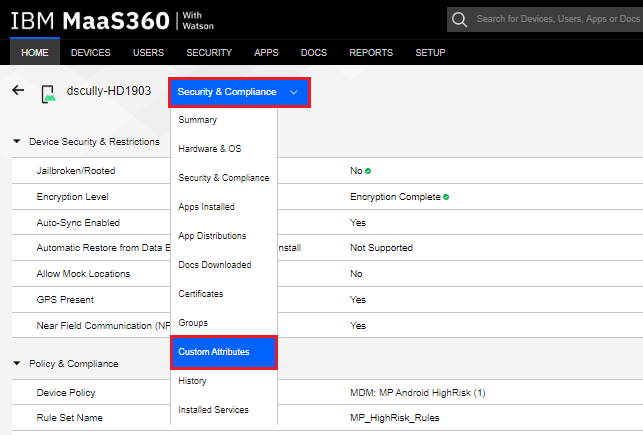Select Apps Installed option
643x435 pixels.
tap(224, 207)
